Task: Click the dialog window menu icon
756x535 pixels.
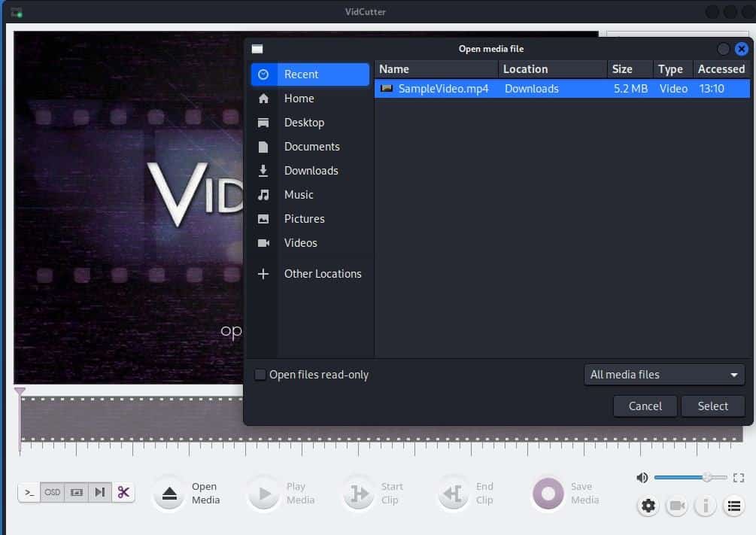Action: pyautogui.click(x=257, y=49)
